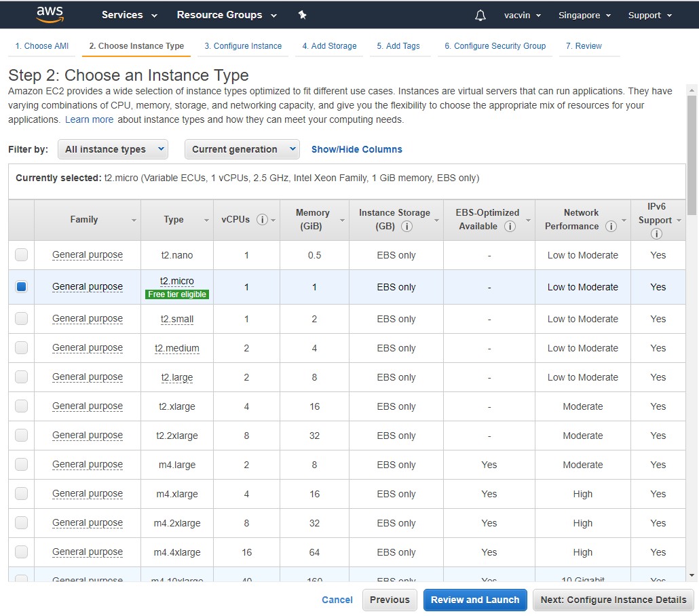
Task: Click the Review and Launch button
Action: point(474,600)
